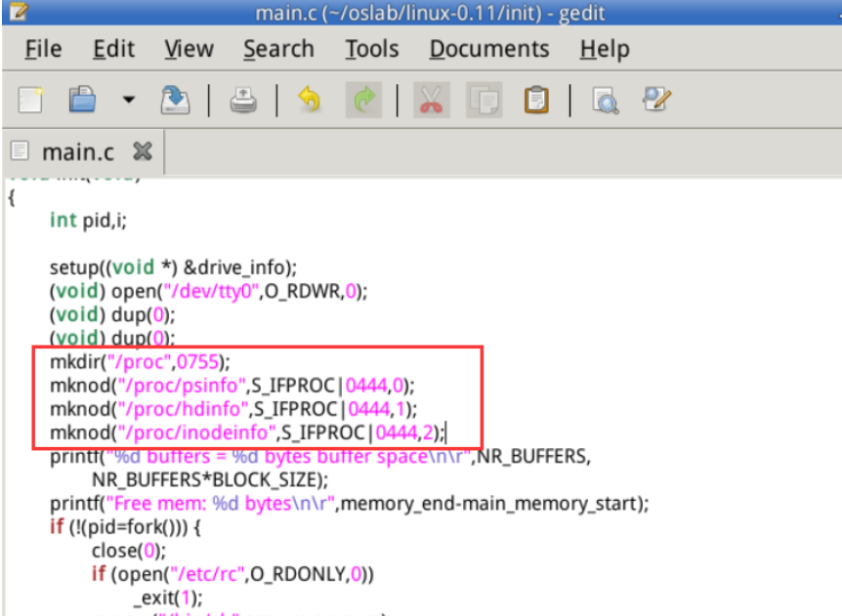
Task: Open Find and Replace toolbar icon
Action: (x=656, y=100)
